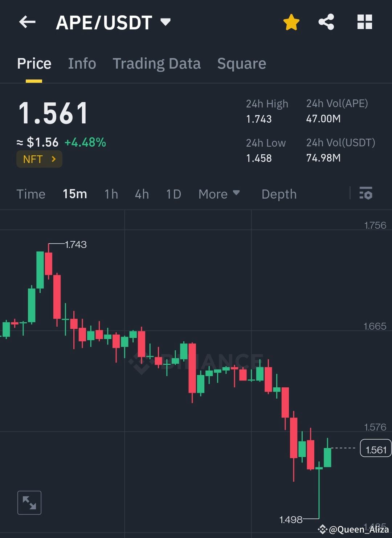This screenshot has height=538, width=392.
Task: Open the NFT badge link
Action: pos(39,159)
